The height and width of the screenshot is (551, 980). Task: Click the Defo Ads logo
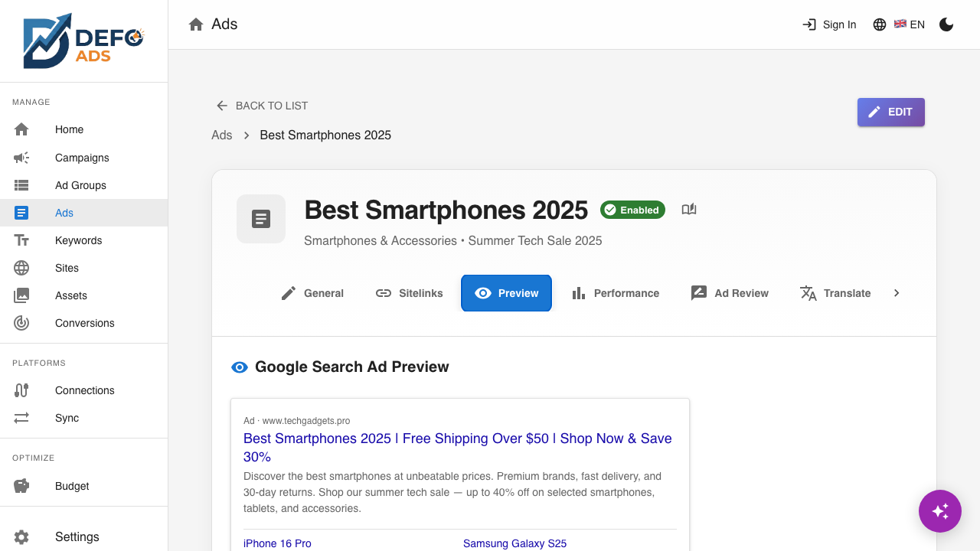[x=83, y=41]
